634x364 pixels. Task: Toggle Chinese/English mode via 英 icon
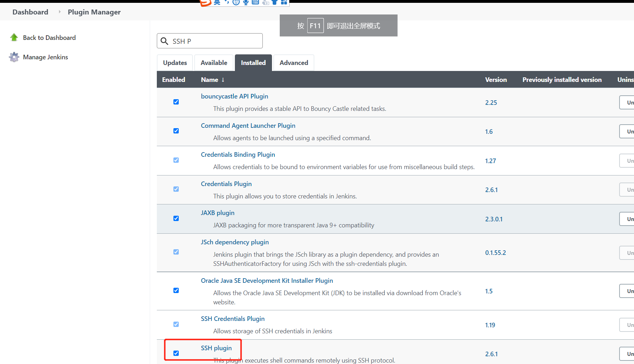217,2
